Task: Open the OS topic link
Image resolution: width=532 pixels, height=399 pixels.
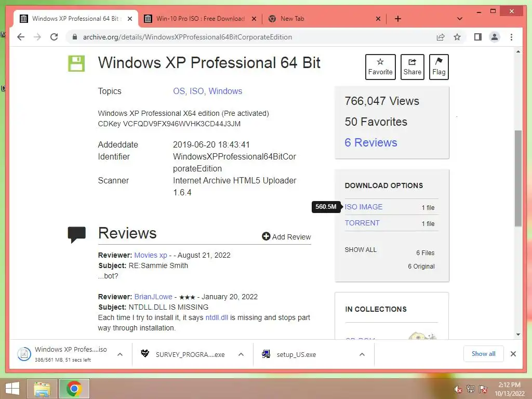Action: [x=179, y=91]
